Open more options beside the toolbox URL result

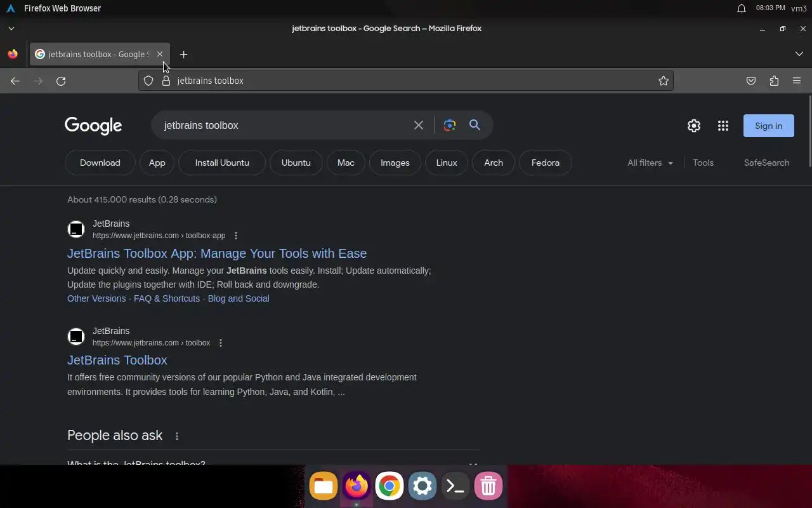[221, 343]
